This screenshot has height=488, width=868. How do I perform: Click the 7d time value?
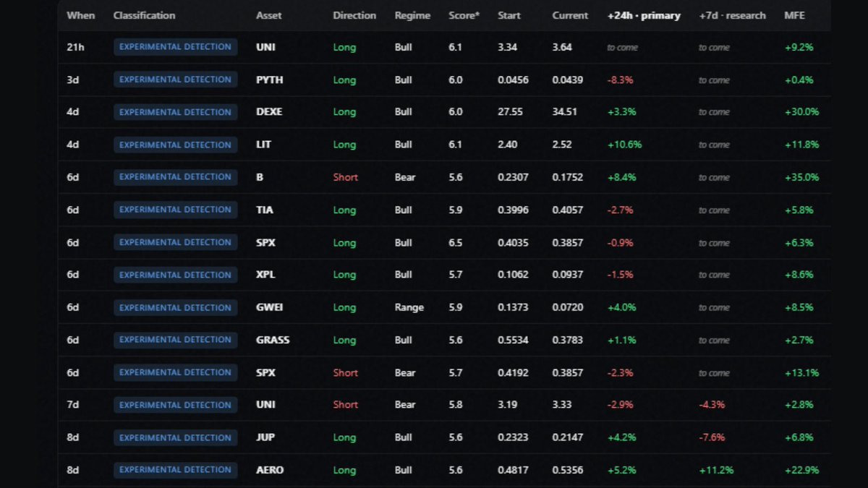pos(72,405)
